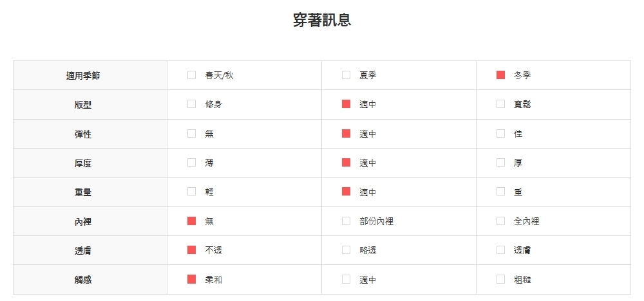Screen dimensions: 644x301
Task: Check the 薄 thickness checkbox
Action: 191,163
